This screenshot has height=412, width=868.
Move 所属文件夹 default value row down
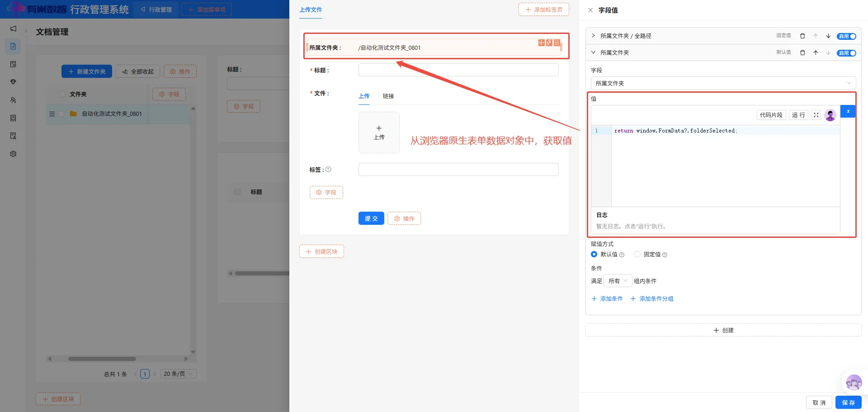828,52
